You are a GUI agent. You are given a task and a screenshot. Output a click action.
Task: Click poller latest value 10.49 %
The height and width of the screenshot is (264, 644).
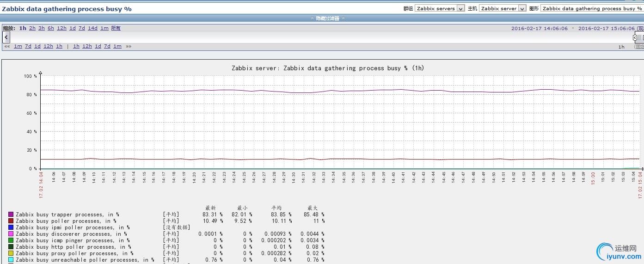[x=213, y=221]
